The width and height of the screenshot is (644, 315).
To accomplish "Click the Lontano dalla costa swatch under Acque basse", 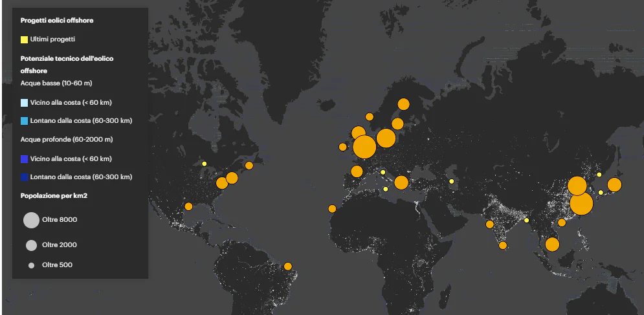I will click(x=24, y=121).
